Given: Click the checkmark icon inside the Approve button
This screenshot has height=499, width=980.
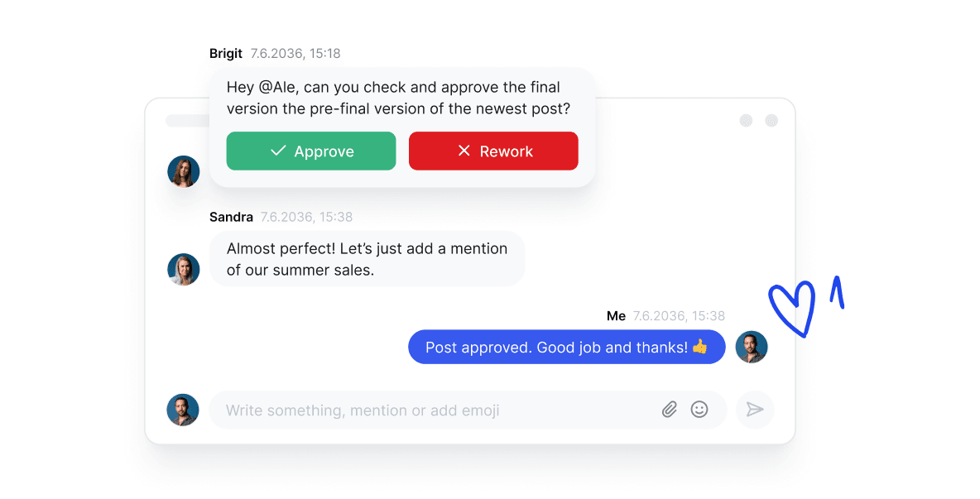Looking at the screenshot, I should (278, 151).
